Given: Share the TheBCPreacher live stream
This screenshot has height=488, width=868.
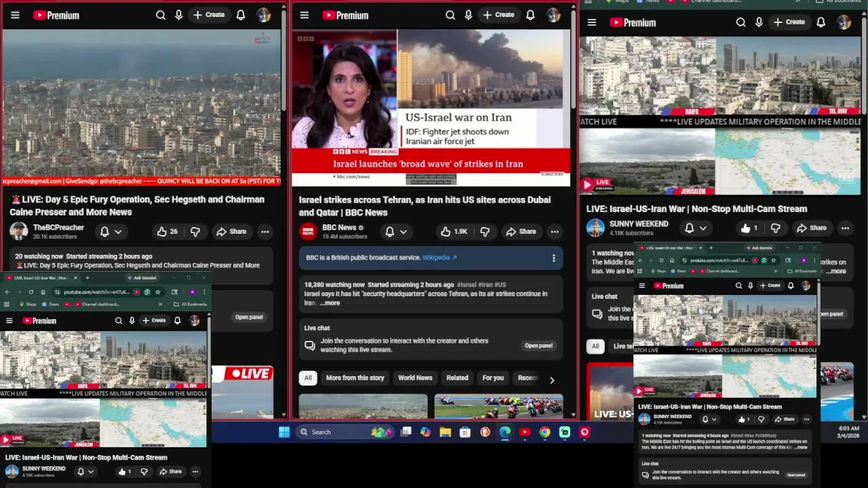Looking at the screenshot, I should (x=231, y=232).
